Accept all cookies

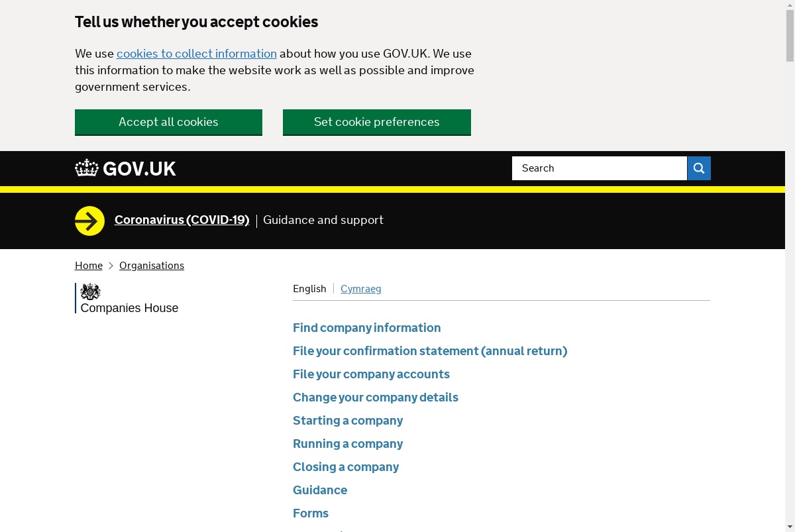pyautogui.click(x=168, y=122)
